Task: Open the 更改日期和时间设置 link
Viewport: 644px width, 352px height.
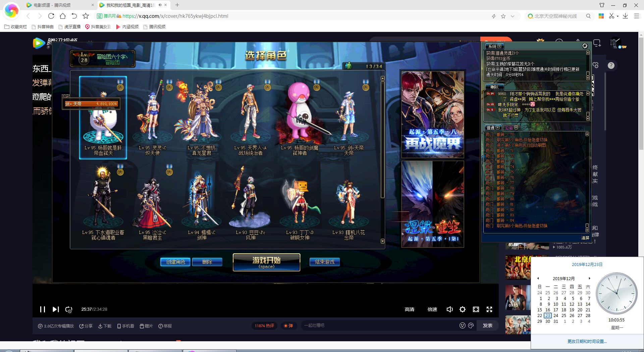Action: 587,341
